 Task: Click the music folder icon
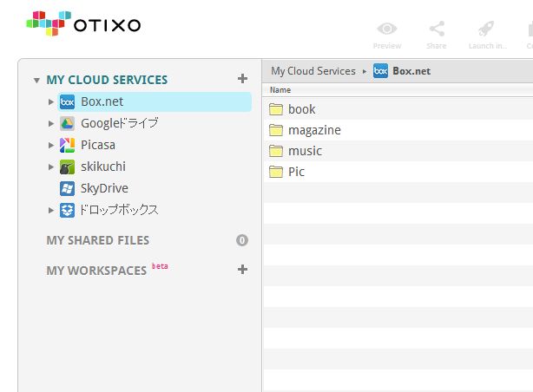click(276, 151)
